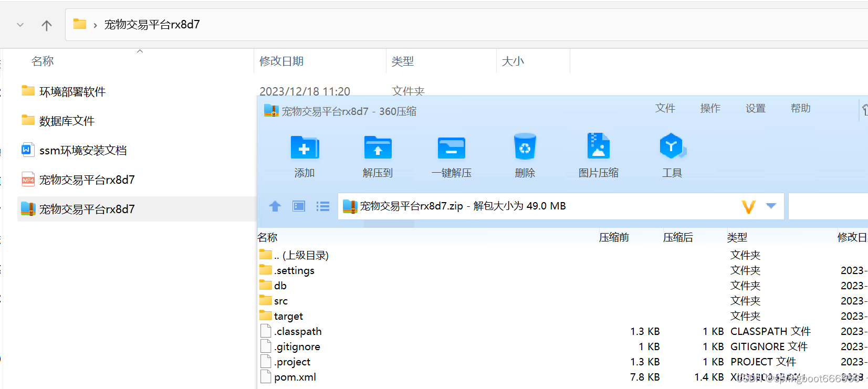Open the 设置 menu in 360压缩
This screenshot has width=868, height=389.
[x=756, y=108]
